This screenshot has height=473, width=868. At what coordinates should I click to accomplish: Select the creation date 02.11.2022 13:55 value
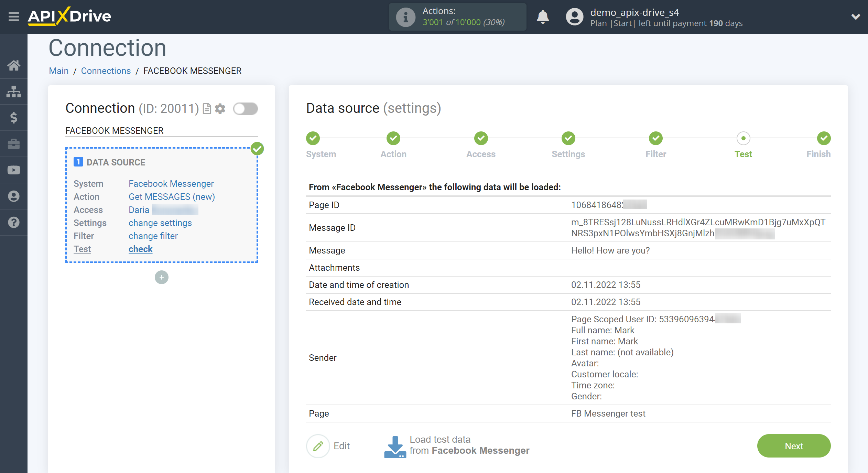pyautogui.click(x=606, y=285)
